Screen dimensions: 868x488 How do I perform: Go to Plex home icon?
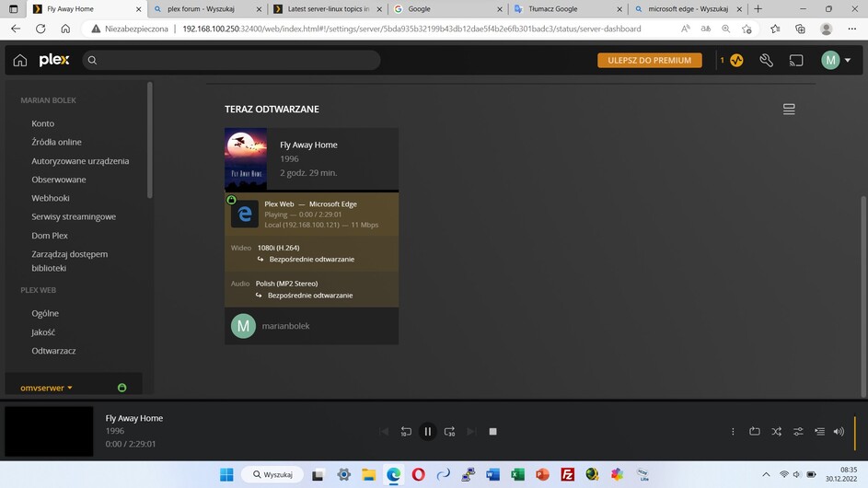click(20, 61)
